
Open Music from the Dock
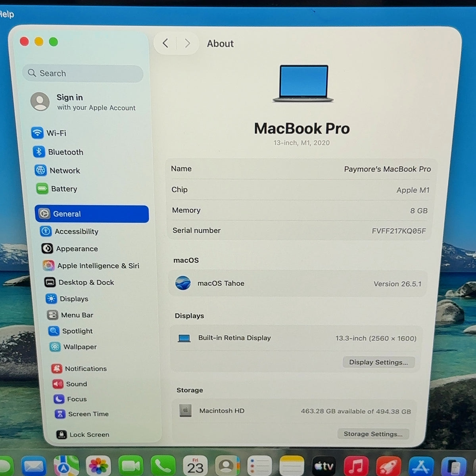pyautogui.click(x=356, y=466)
